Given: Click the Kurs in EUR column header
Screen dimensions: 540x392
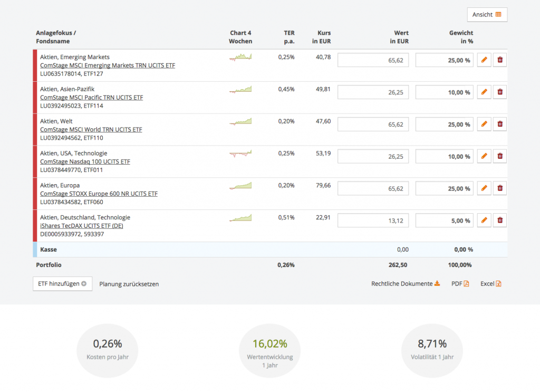Looking at the screenshot, I should [321, 37].
